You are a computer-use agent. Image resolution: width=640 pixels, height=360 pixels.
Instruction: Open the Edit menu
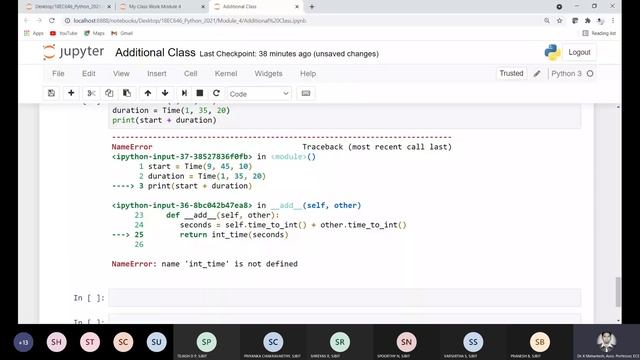point(89,73)
